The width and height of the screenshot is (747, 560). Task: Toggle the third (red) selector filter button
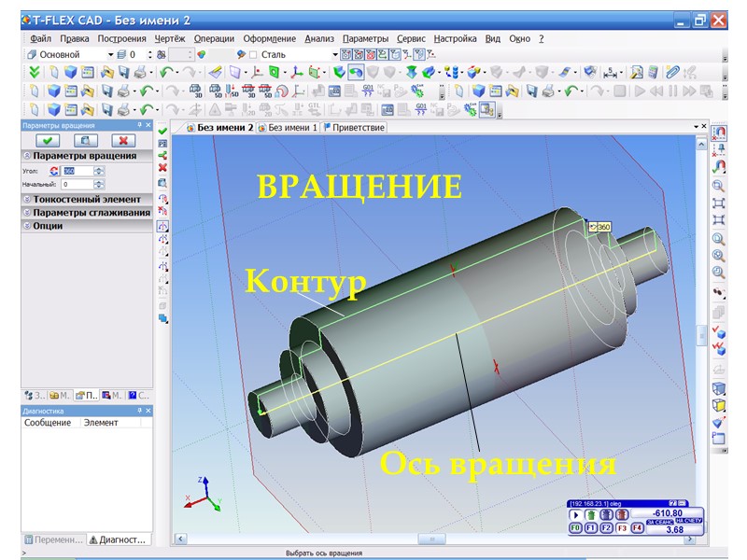pos(371,54)
